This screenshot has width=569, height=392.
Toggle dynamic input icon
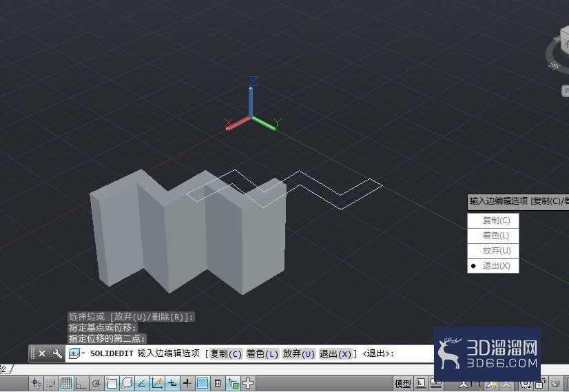tap(173, 383)
